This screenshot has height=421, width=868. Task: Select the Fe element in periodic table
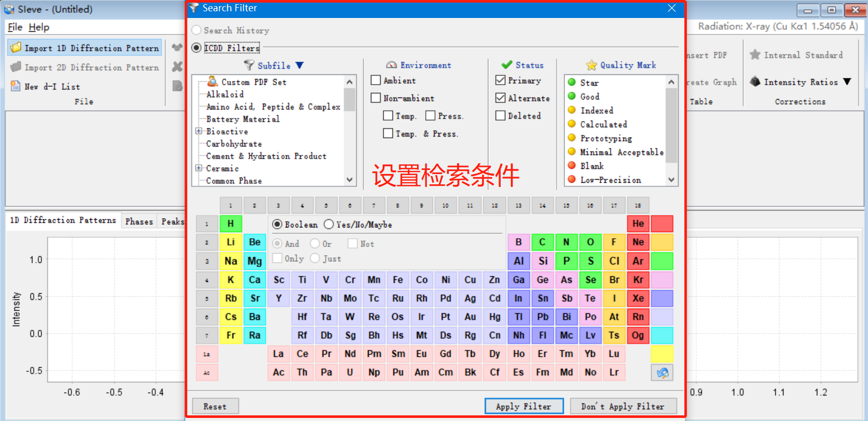pyautogui.click(x=398, y=280)
